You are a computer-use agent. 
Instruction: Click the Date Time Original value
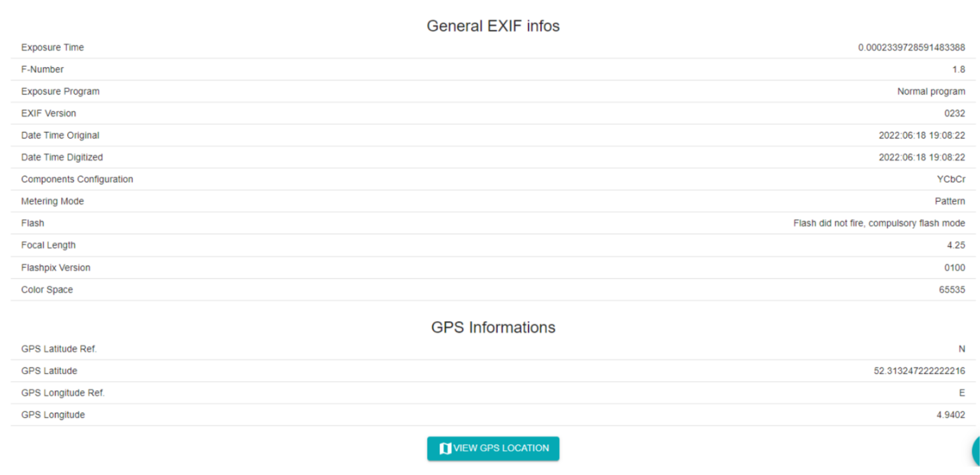921,135
